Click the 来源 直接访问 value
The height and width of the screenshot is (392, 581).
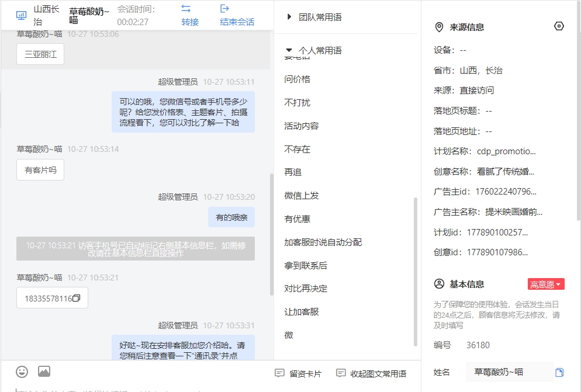click(x=476, y=91)
